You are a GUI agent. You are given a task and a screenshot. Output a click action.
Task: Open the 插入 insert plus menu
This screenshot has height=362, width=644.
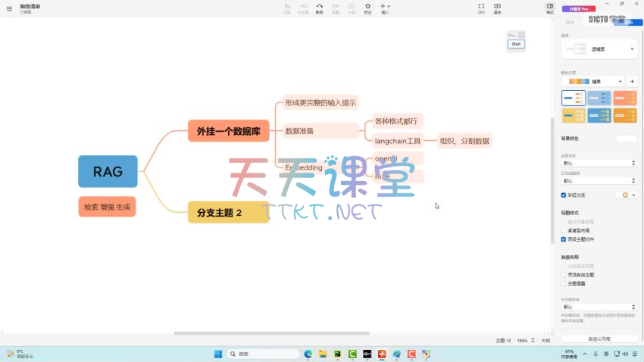coord(385,7)
